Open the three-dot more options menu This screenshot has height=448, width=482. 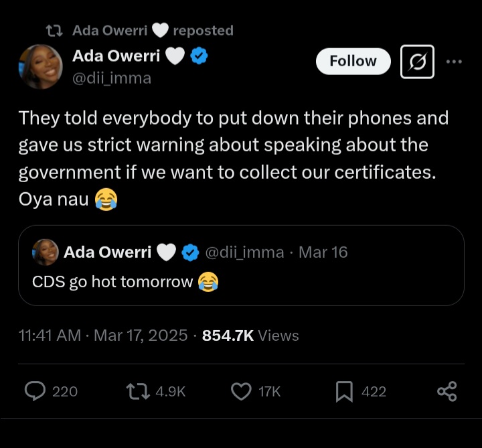(454, 62)
